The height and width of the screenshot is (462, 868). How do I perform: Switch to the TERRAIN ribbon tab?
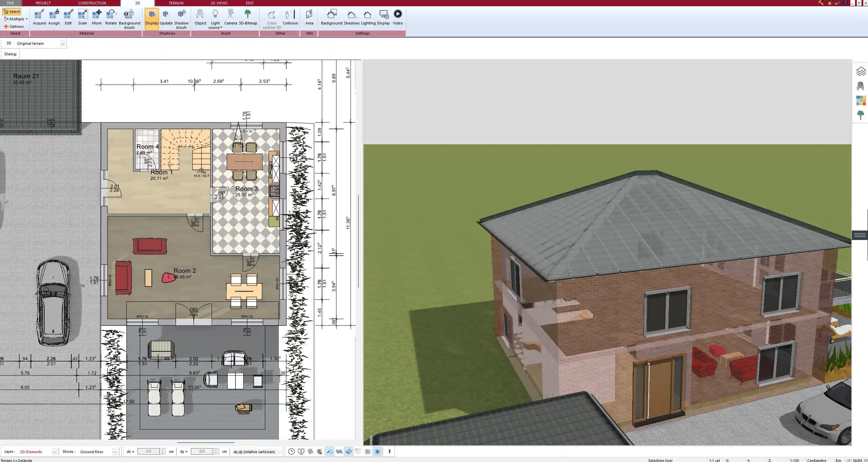click(x=175, y=3)
